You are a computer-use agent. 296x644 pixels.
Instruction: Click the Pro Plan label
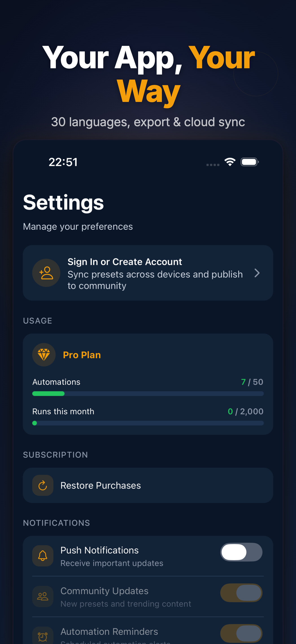tap(82, 355)
